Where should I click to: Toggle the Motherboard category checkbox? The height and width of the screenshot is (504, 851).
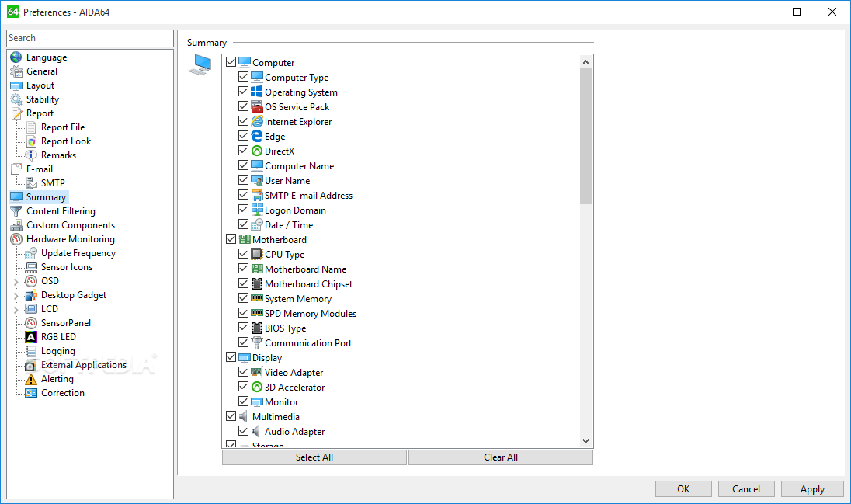point(231,239)
